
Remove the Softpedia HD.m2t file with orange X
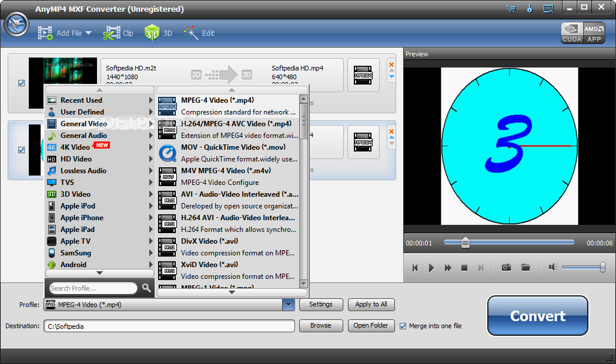pyautogui.click(x=391, y=65)
